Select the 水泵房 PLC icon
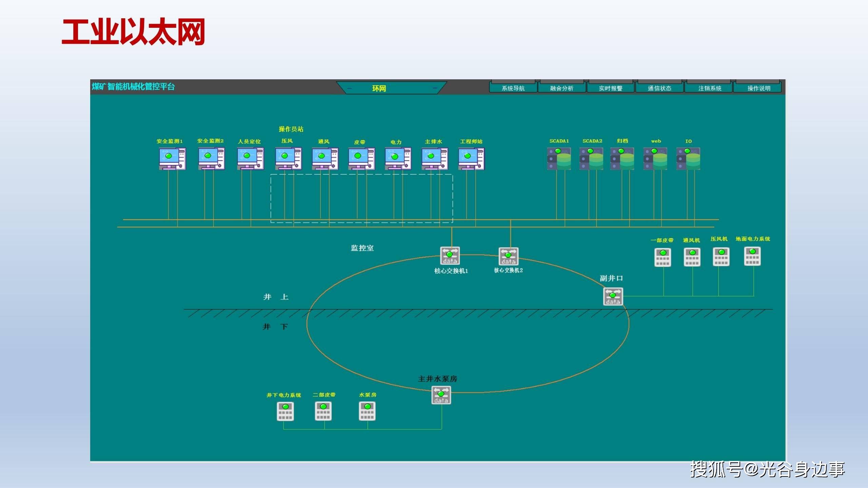The height and width of the screenshot is (488, 868). pos(367,411)
